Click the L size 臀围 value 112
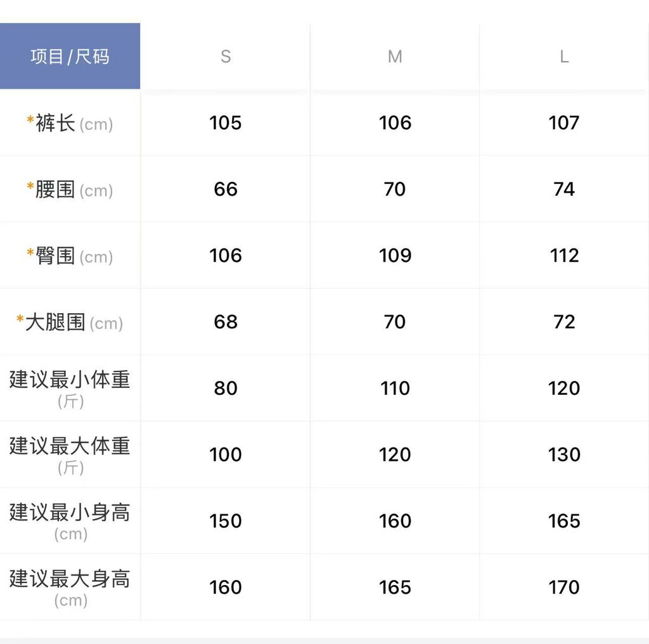649x644 pixels. tap(564, 256)
